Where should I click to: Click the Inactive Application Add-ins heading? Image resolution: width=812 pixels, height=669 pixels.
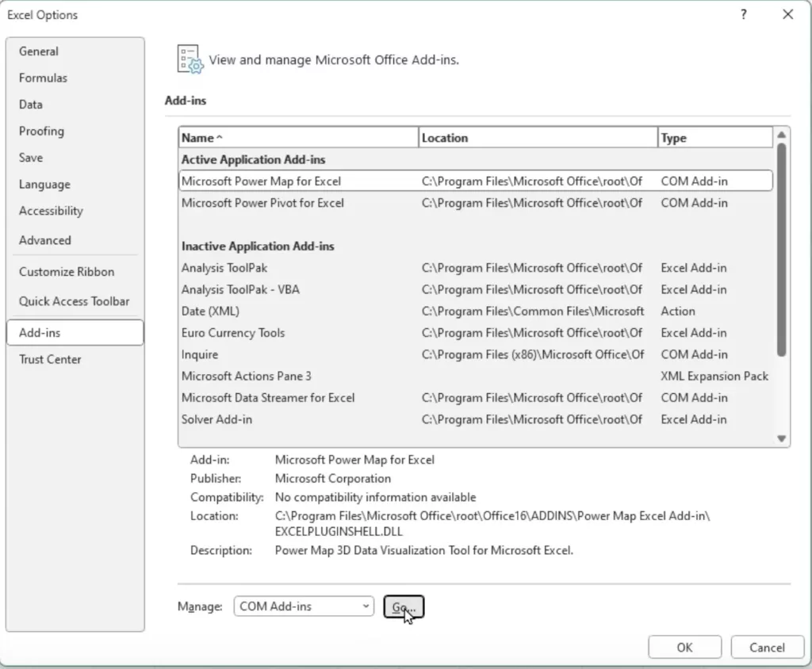pyautogui.click(x=258, y=246)
